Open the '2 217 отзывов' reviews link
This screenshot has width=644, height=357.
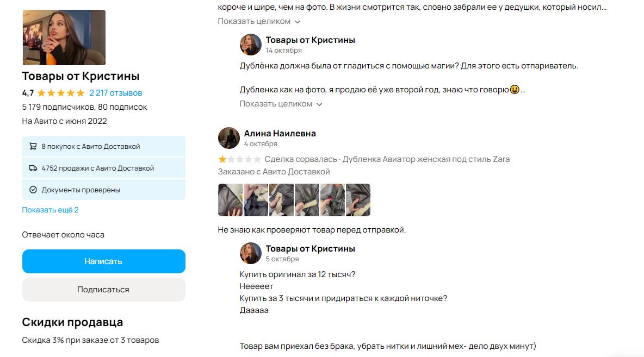[x=116, y=93]
